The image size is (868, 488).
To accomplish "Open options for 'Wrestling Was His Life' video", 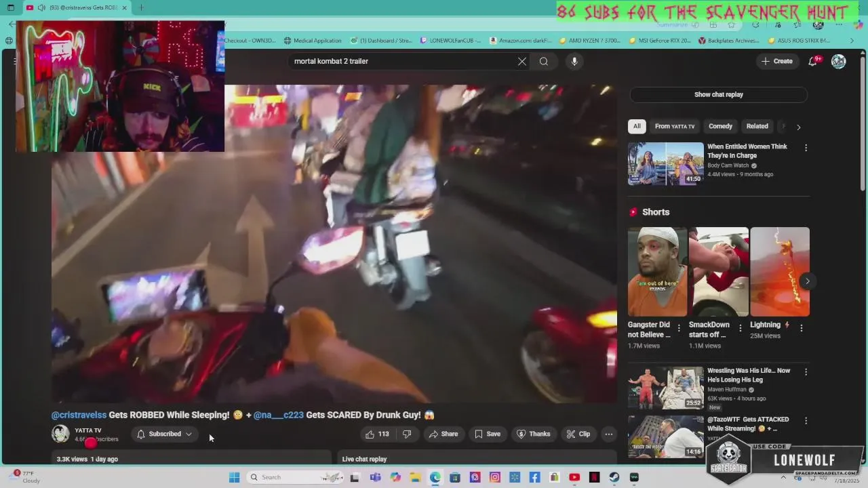I will 806,371.
